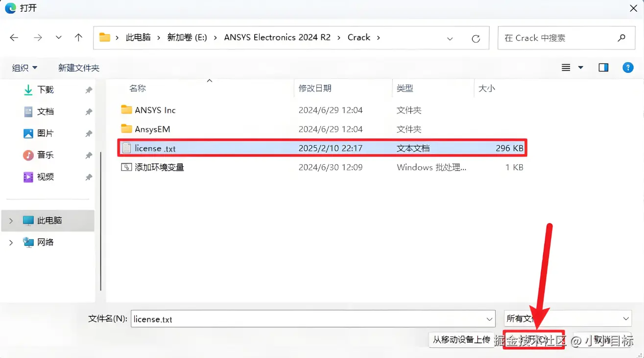Image resolution: width=644 pixels, height=358 pixels.
Task: Select the license .txt file
Action: tap(322, 148)
